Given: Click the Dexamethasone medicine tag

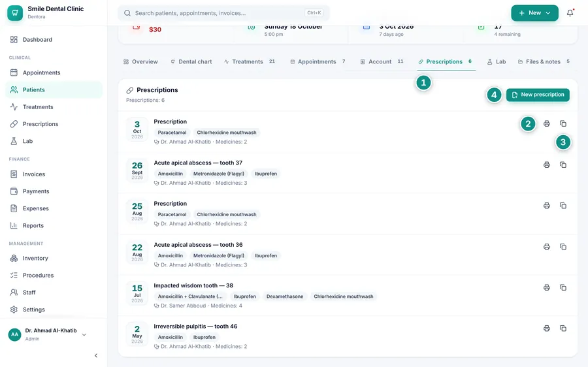Looking at the screenshot, I should (285, 296).
